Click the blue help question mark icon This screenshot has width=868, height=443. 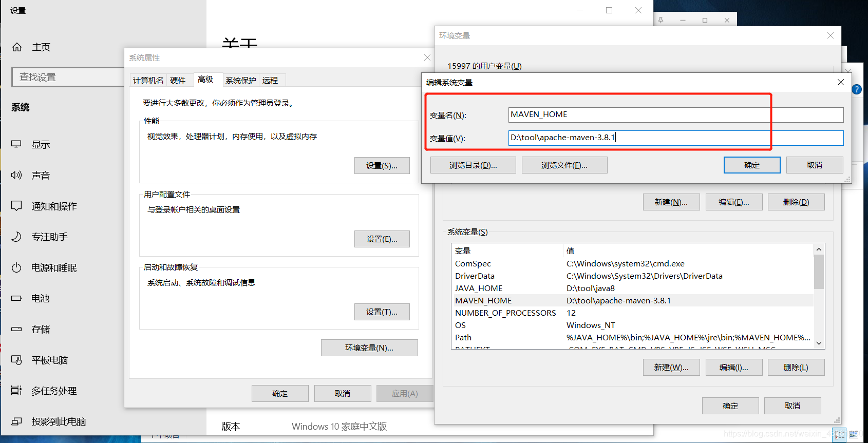pyautogui.click(x=857, y=89)
